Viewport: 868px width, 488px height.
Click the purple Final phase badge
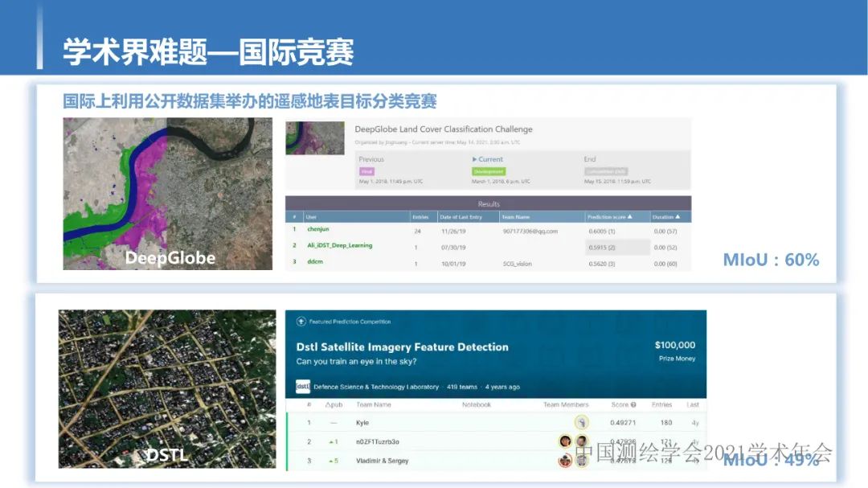pos(367,171)
